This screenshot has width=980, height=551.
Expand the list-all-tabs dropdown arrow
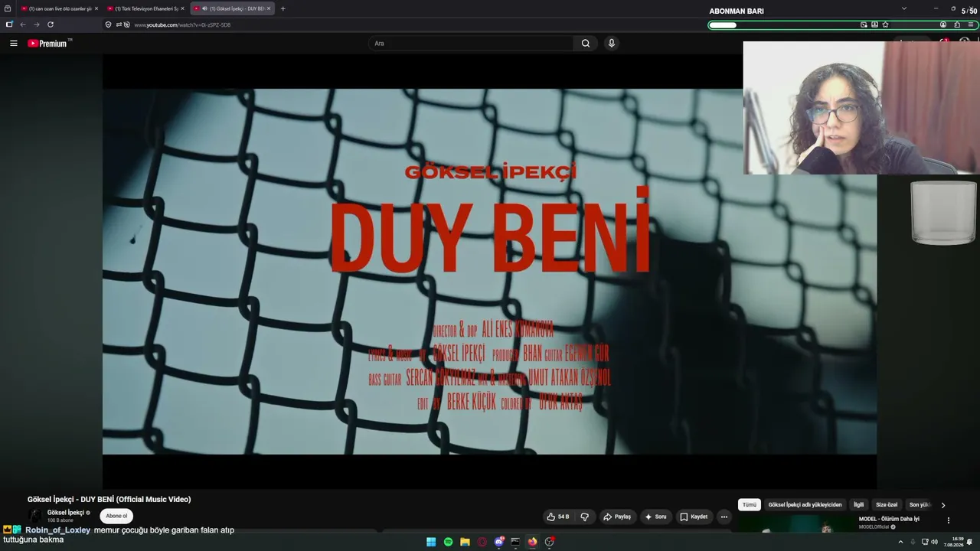[x=903, y=8]
